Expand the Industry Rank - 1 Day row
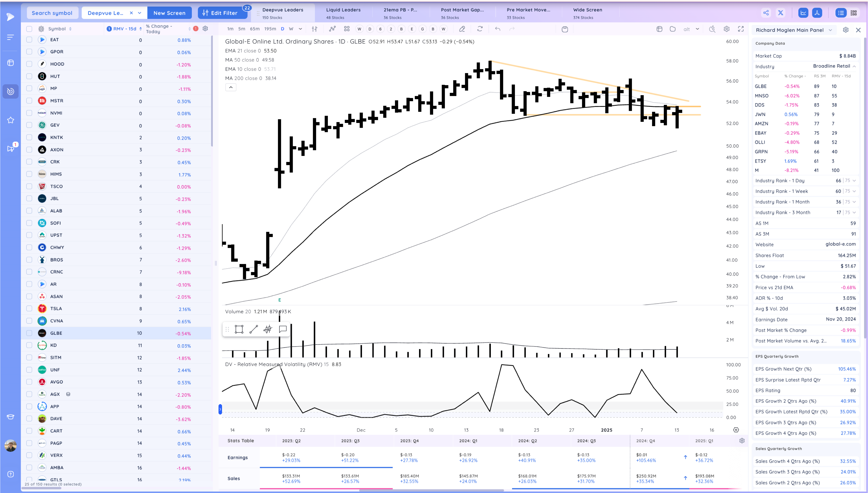The image size is (868, 493). (854, 181)
